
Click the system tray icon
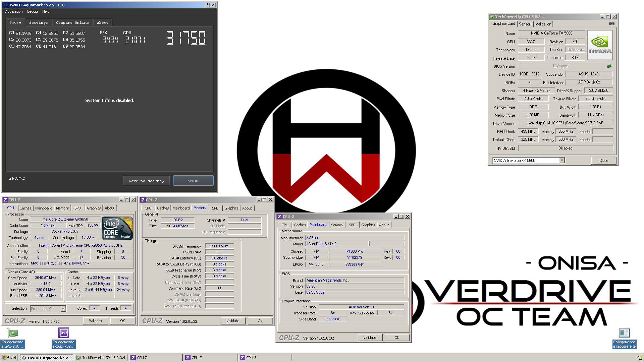(x=639, y=358)
